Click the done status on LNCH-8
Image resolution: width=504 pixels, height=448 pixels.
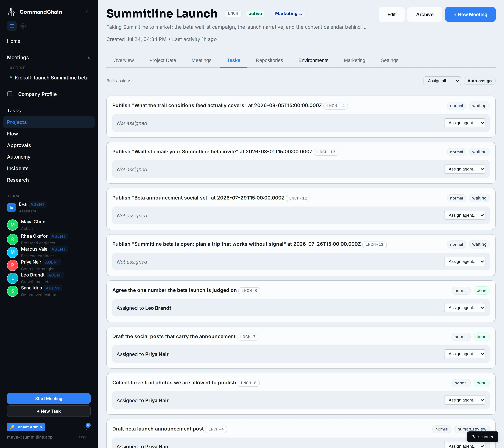coord(481,290)
